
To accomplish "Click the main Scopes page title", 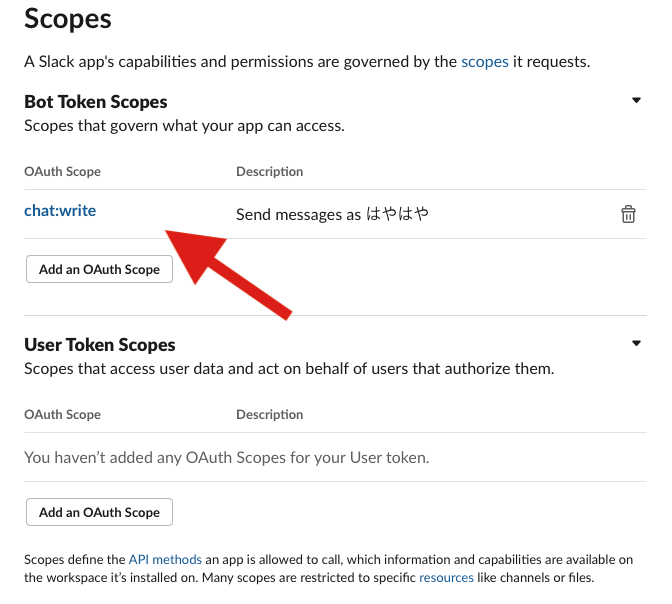I will click(x=67, y=19).
